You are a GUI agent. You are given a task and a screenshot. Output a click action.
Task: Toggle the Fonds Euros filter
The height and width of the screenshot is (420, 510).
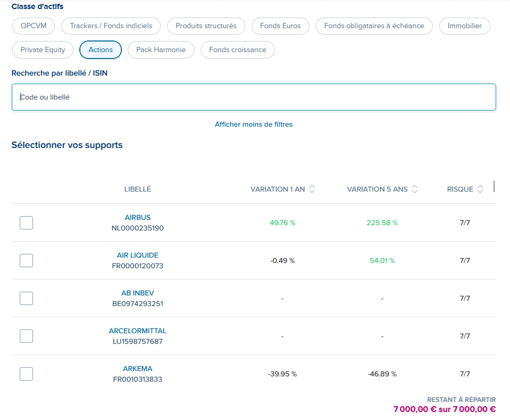pyautogui.click(x=280, y=26)
